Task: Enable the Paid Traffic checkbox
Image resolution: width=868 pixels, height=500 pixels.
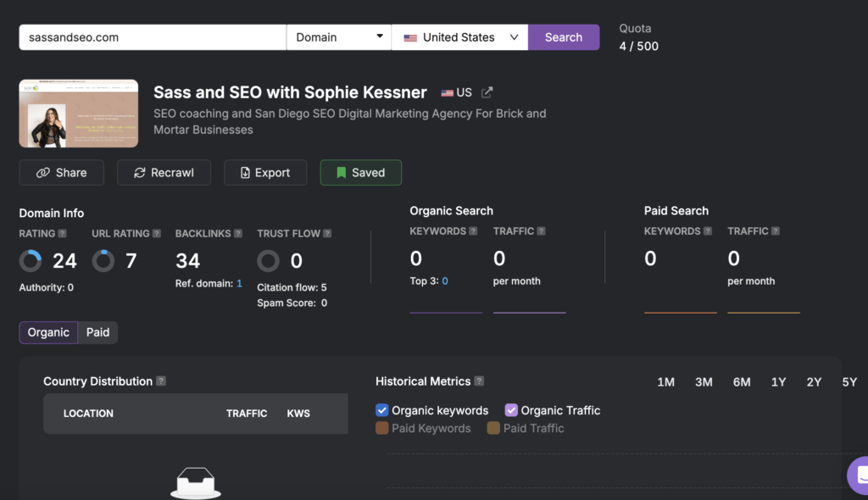Action: click(493, 428)
